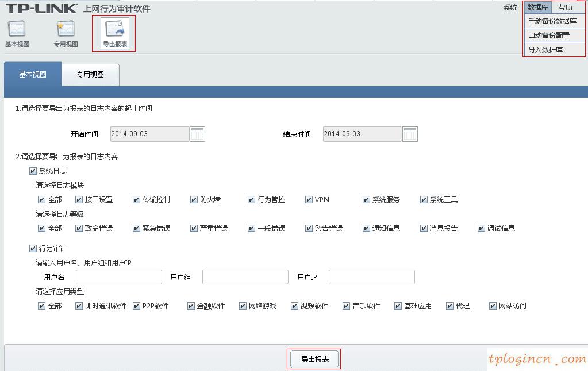Open the 基本视图 toolbar icon
The height and width of the screenshot is (371, 588).
(17, 32)
